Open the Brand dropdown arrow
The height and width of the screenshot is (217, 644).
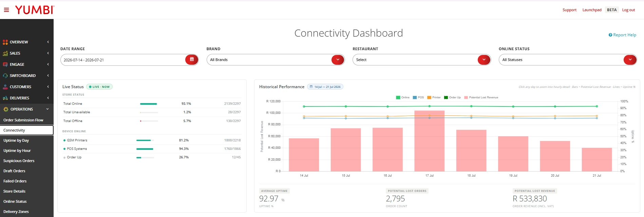point(338,60)
